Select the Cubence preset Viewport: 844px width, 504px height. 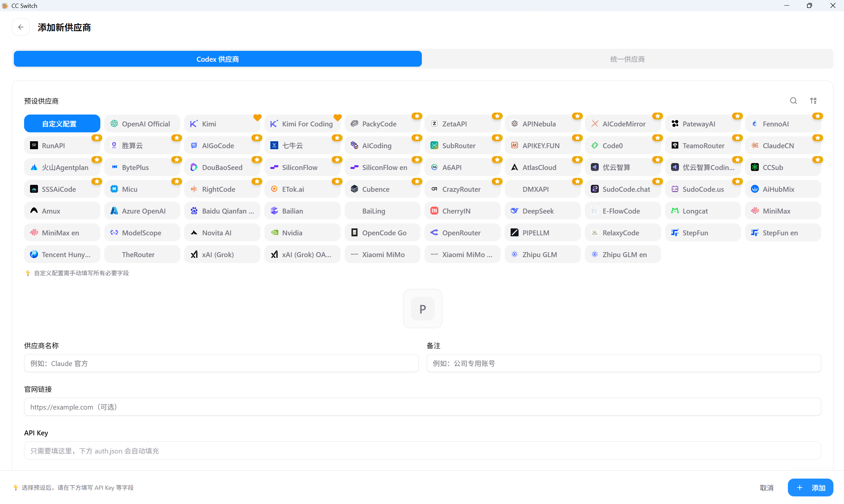tap(383, 189)
